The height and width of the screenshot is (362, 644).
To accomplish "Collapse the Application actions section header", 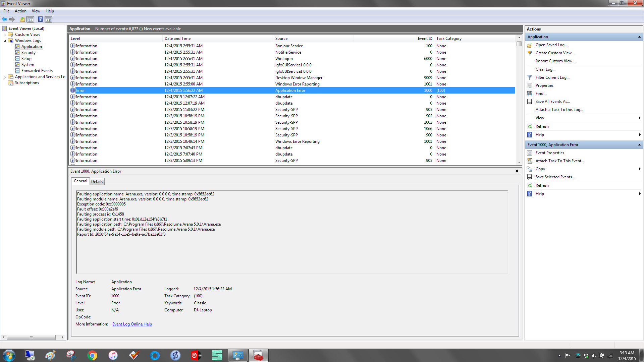I will [x=639, y=37].
